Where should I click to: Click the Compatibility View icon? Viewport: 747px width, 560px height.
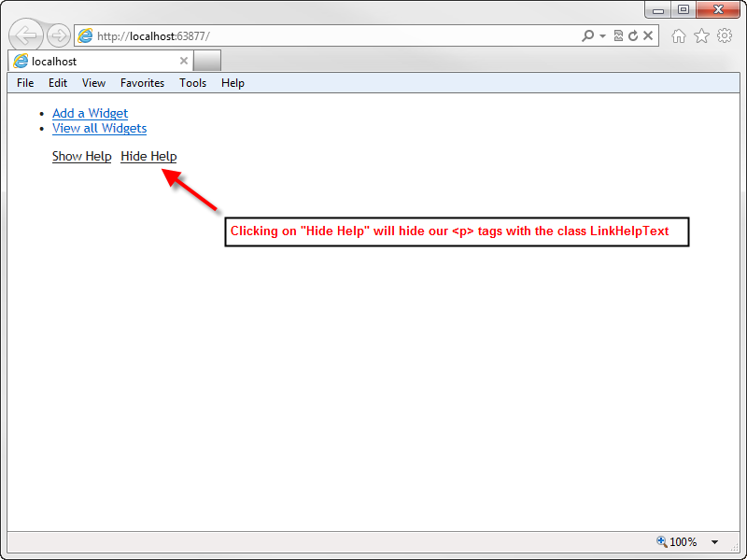[618, 35]
